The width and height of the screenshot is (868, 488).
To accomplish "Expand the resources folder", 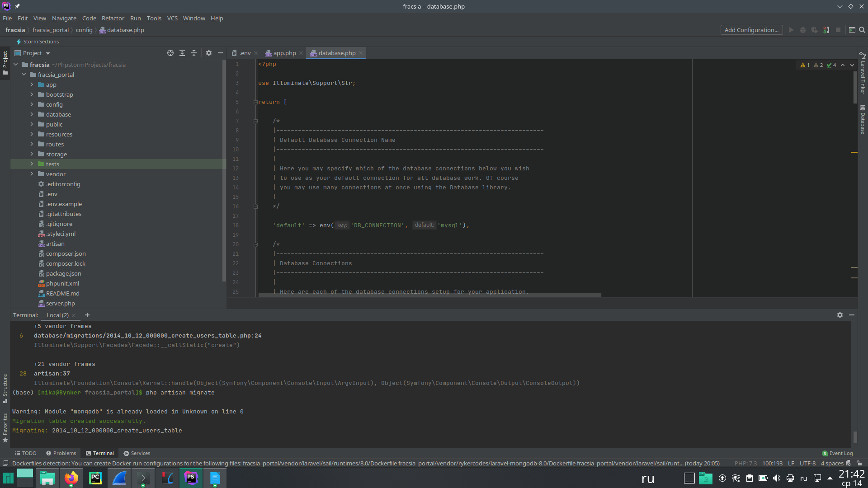I will point(32,134).
